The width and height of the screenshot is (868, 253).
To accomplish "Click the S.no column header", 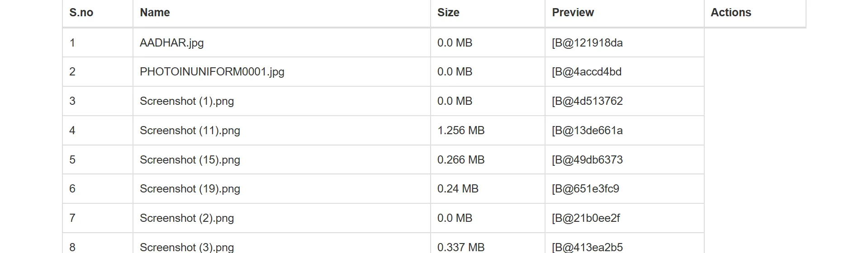I will coord(81,13).
